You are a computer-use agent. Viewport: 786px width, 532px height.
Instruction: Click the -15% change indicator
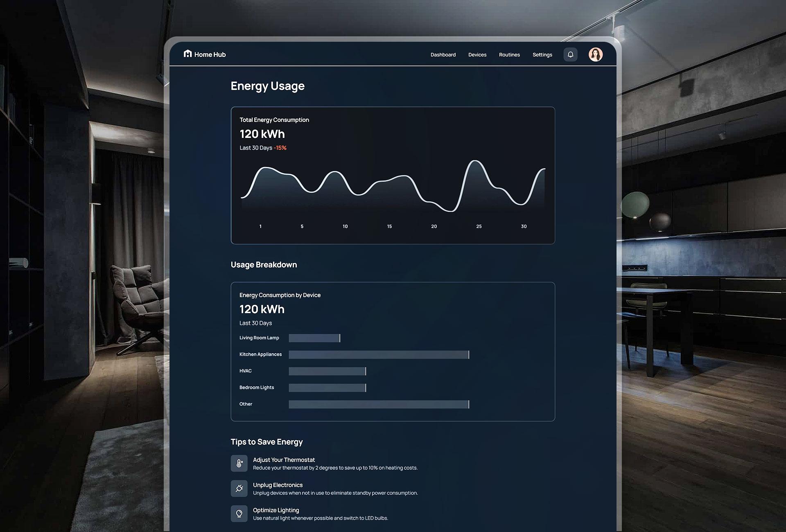point(280,148)
